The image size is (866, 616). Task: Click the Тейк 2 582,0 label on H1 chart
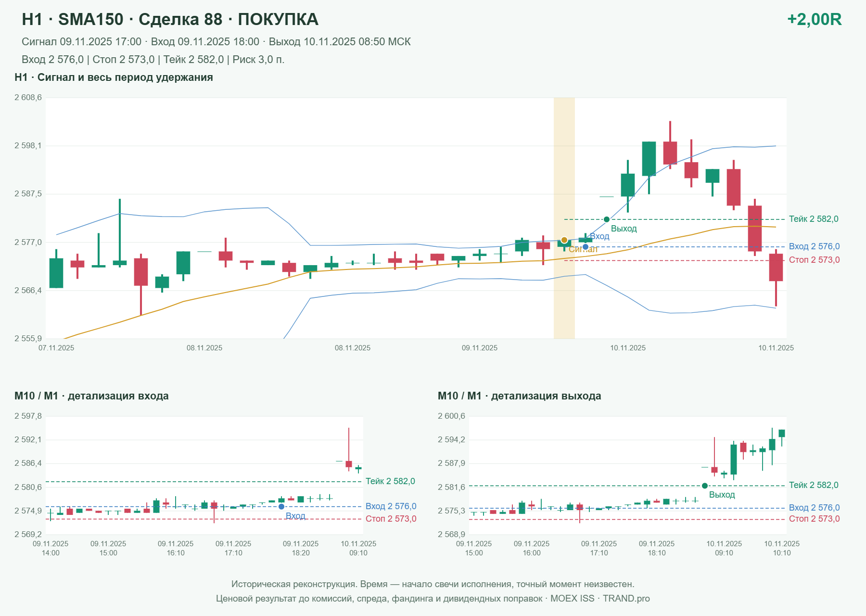[x=814, y=219]
